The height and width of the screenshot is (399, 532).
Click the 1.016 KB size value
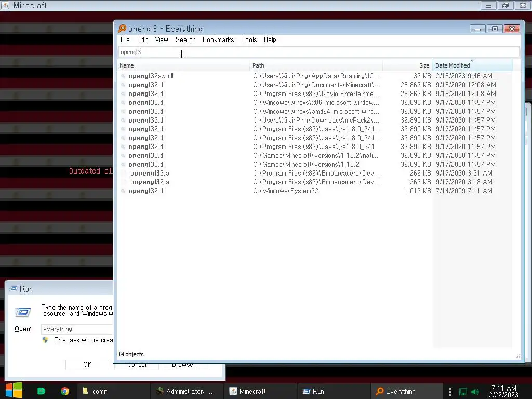pos(417,191)
